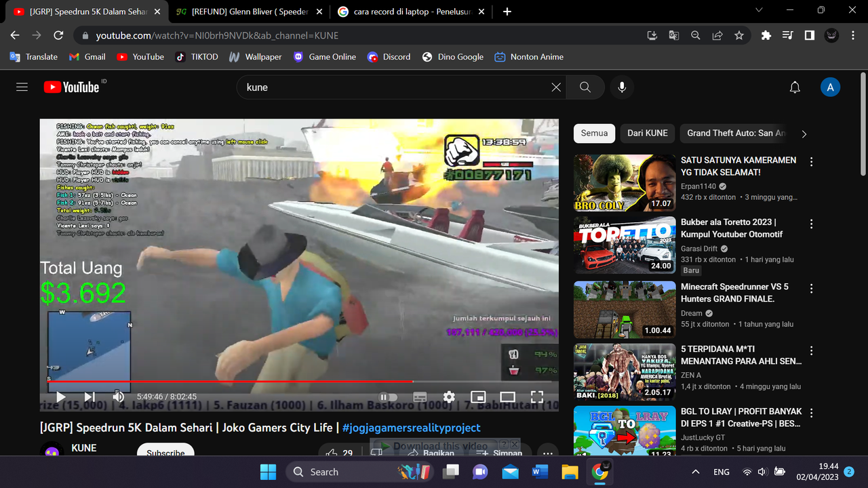Open the Chrome extensions puzzle menu
Image resolution: width=868 pixels, height=488 pixels.
point(766,35)
